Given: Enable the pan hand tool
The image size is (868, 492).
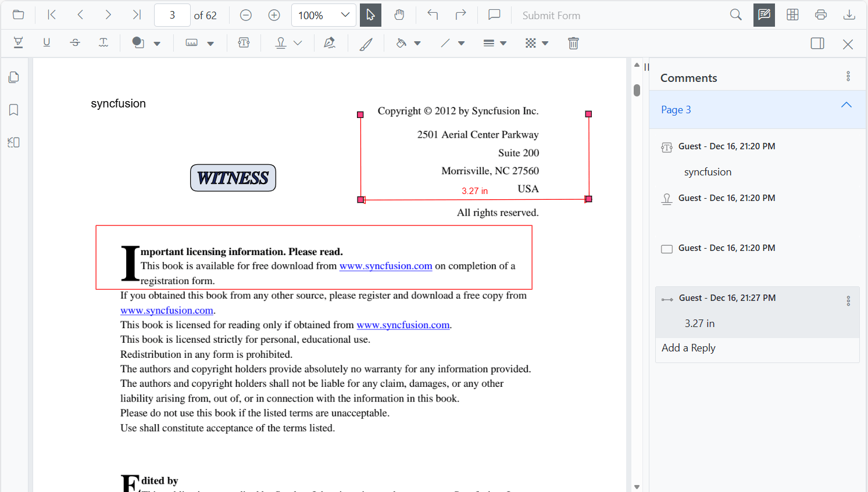Looking at the screenshot, I should 399,15.
